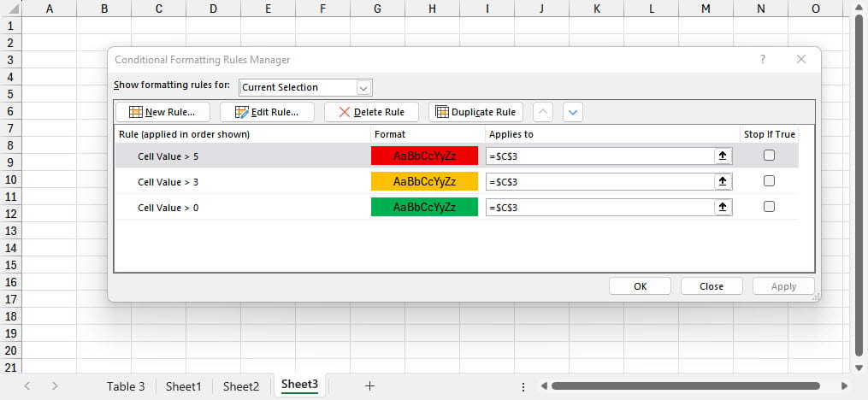Click range selector for Cell Value > 0 rule
The width and height of the screenshot is (868, 400).
coord(723,207)
